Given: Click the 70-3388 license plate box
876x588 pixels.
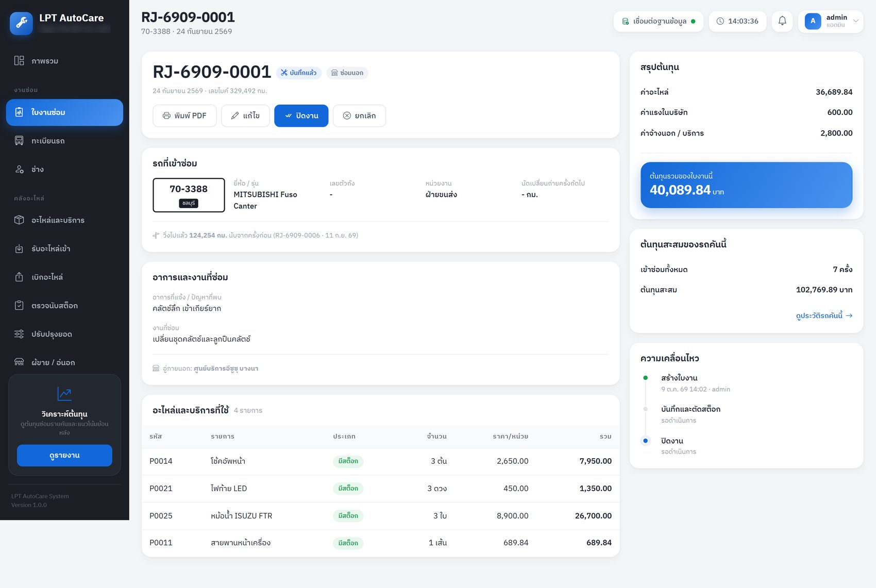Looking at the screenshot, I should [189, 195].
